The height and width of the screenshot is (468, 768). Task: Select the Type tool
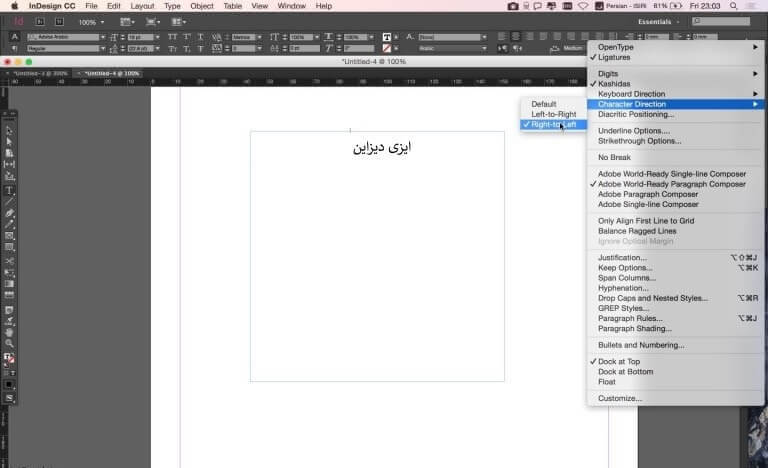(9, 190)
